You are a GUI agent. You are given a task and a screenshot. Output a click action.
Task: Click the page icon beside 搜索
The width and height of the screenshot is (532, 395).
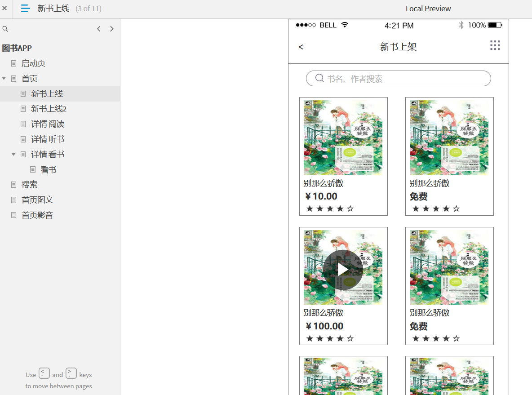(13, 185)
